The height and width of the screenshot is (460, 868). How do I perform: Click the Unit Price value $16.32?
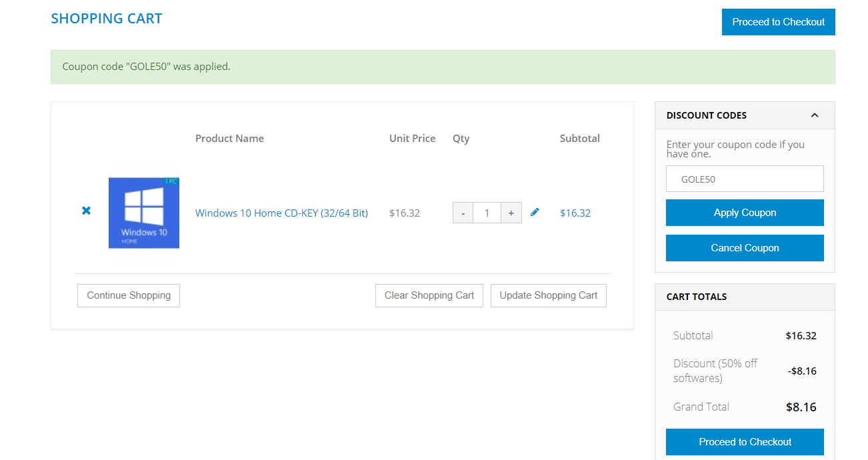(x=405, y=213)
